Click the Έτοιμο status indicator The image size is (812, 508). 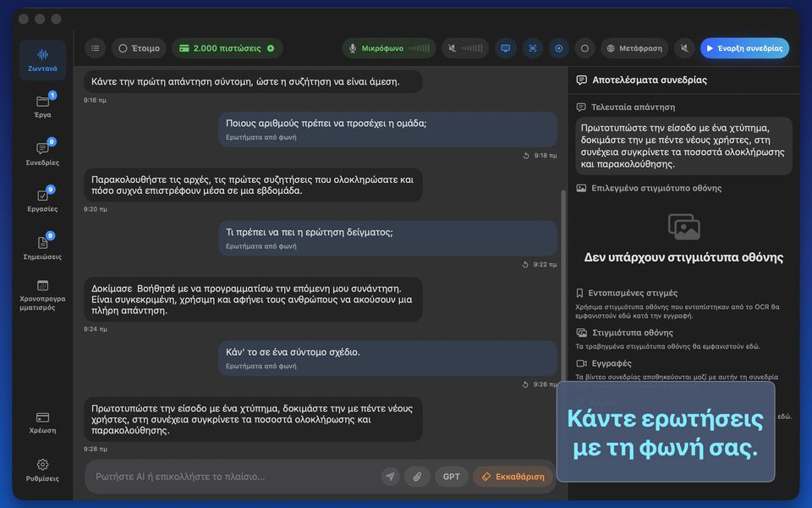(139, 48)
